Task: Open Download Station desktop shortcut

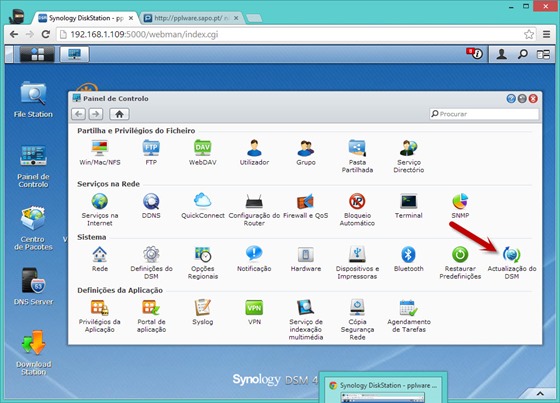Action: [x=33, y=353]
